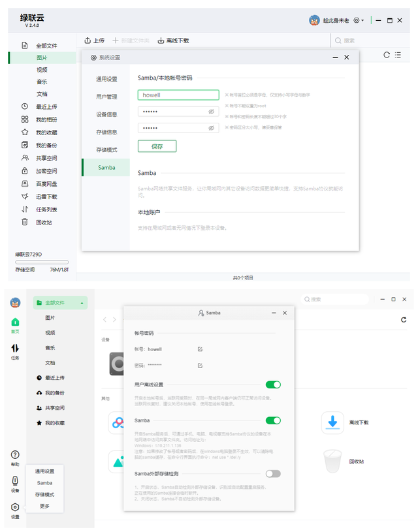Screen dimensions: 418x532
Task: Select 文档 in bottom window sidebar
Action: [x=50, y=363]
